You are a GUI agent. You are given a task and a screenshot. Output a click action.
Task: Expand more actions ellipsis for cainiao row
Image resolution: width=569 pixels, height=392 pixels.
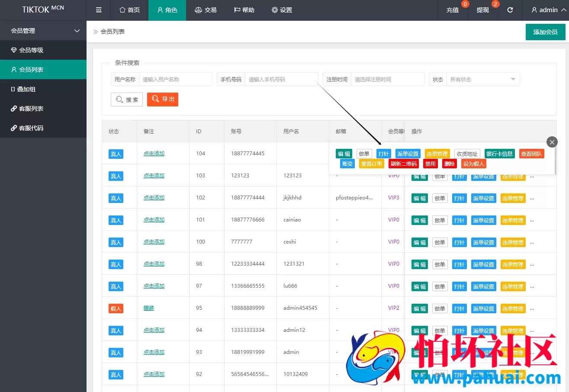pyautogui.click(x=532, y=220)
